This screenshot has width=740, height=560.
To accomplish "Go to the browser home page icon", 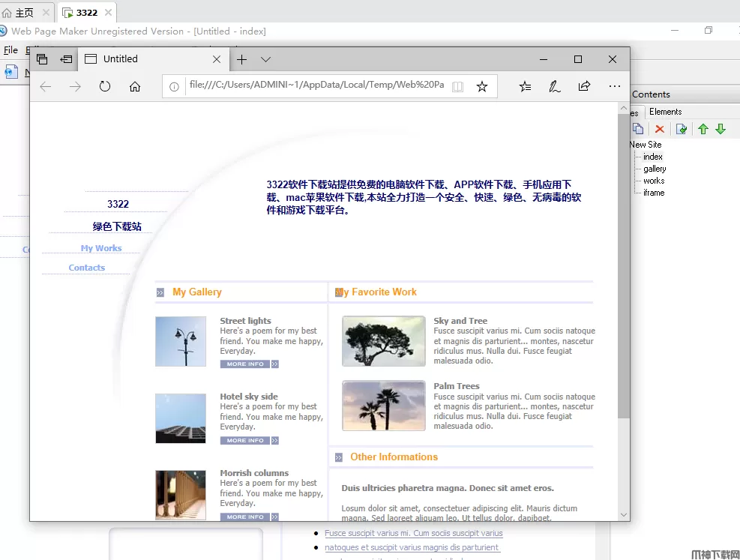I will [135, 87].
